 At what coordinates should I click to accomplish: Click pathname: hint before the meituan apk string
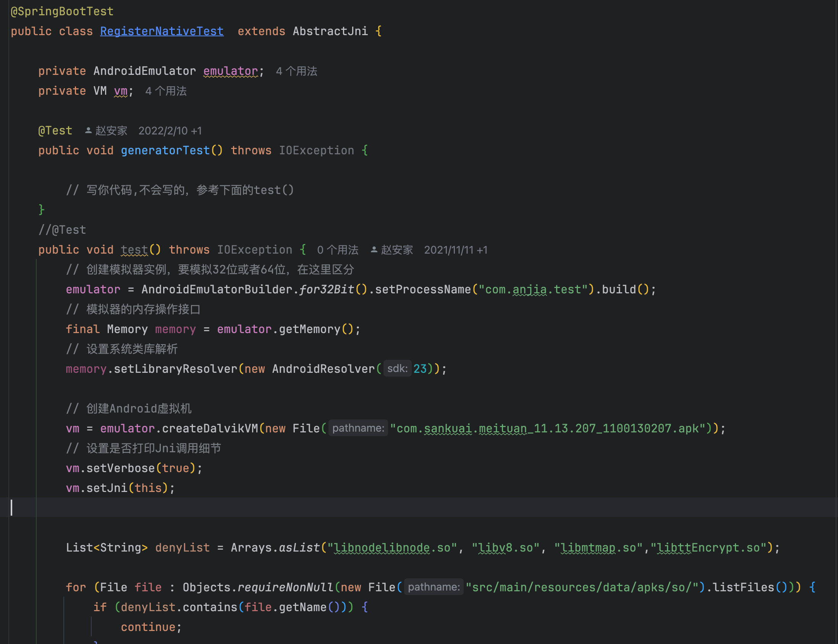pos(358,428)
